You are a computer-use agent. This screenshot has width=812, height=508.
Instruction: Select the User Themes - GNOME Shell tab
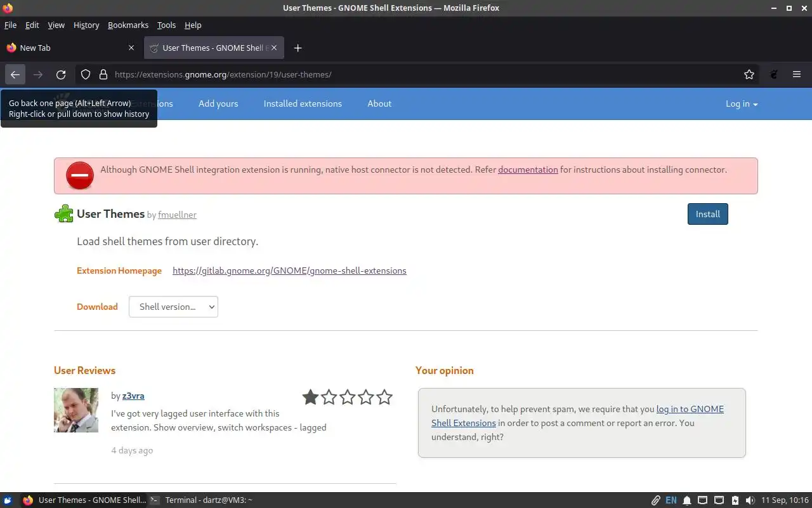click(x=214, y=48)
